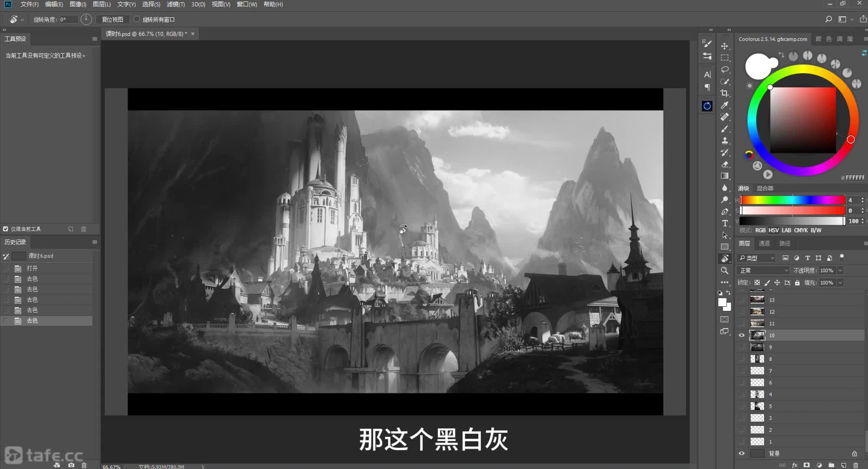
Task: Select the Healing Brush tool
Action: click(724, 117)
